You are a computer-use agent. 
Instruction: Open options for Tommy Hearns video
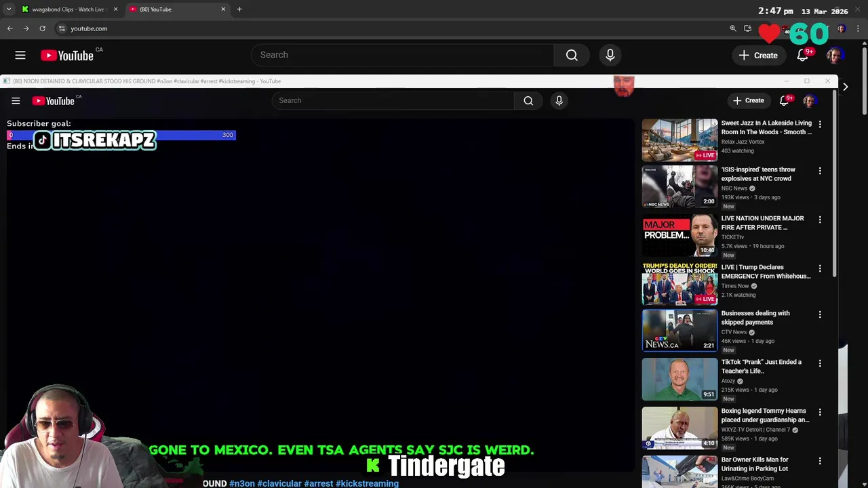[x=820, y=412]
